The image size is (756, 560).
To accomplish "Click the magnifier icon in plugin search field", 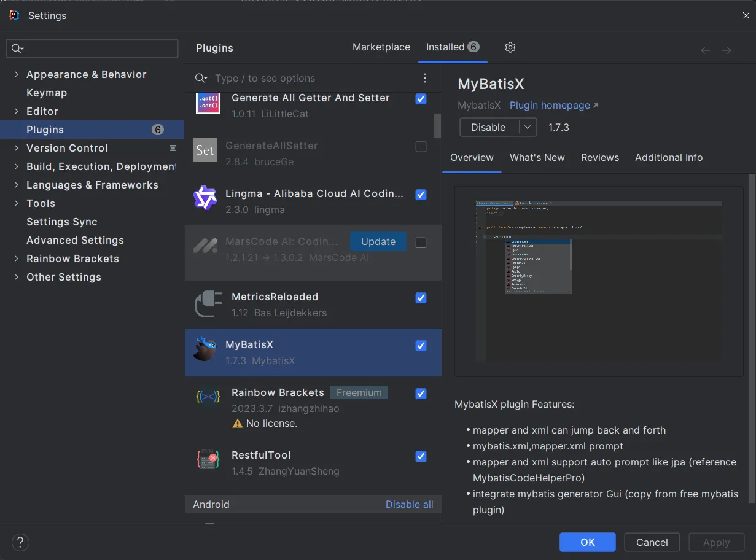I will pos(201,78).
